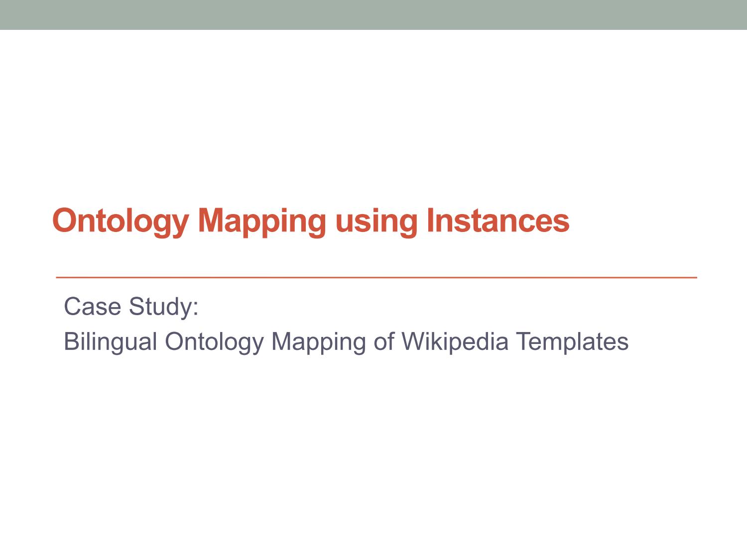Select 'Bilingual Ontology Mapping of Wikipedia Templates' text
The image size is (747, 560).
click(x=346, y=342)
